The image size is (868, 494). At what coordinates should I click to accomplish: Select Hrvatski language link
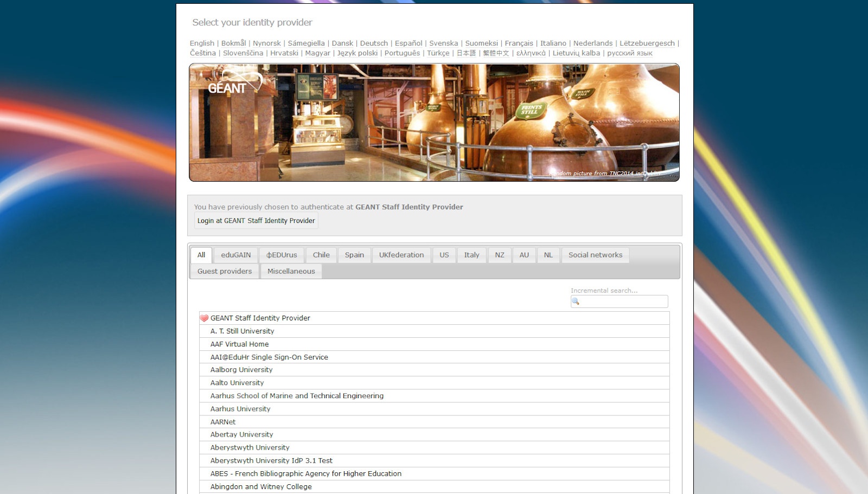[x=284, y=53]
